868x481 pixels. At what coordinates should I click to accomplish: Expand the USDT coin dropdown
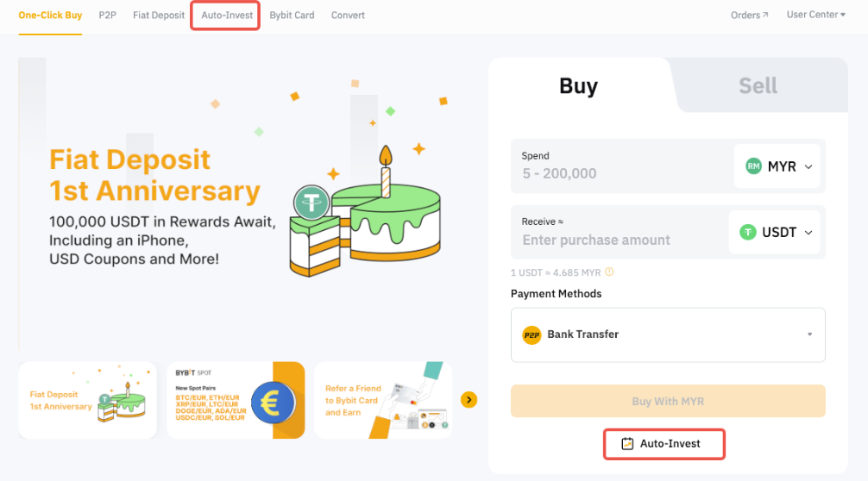(x=808, y=233)
